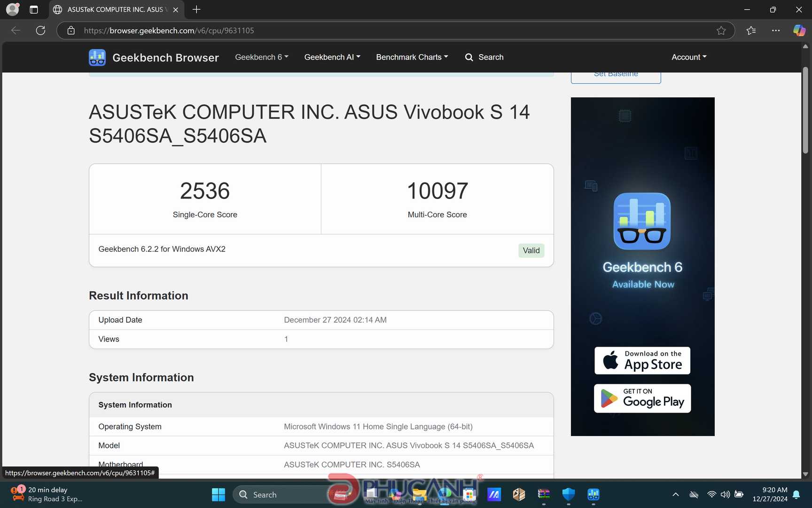The image size is (812, 508).
Task: Open the WinRAR app in the taskbar
Action: (x=544, y=494)
